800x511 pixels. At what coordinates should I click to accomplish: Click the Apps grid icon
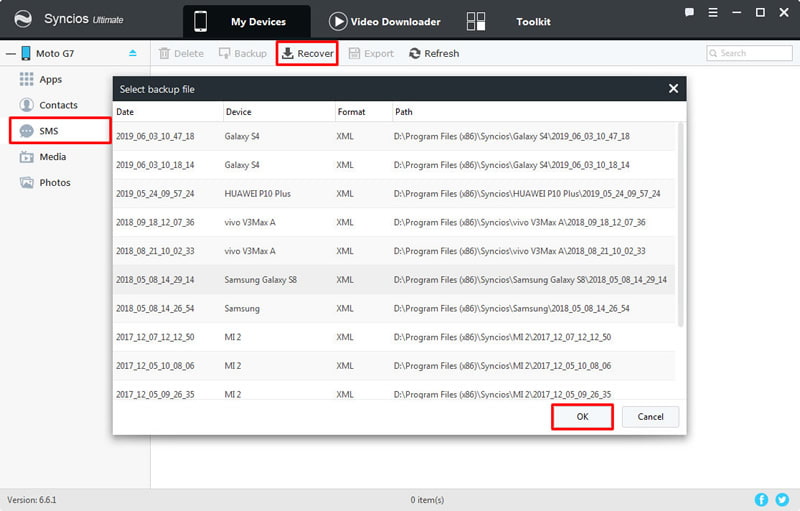(x=26, y=79)
